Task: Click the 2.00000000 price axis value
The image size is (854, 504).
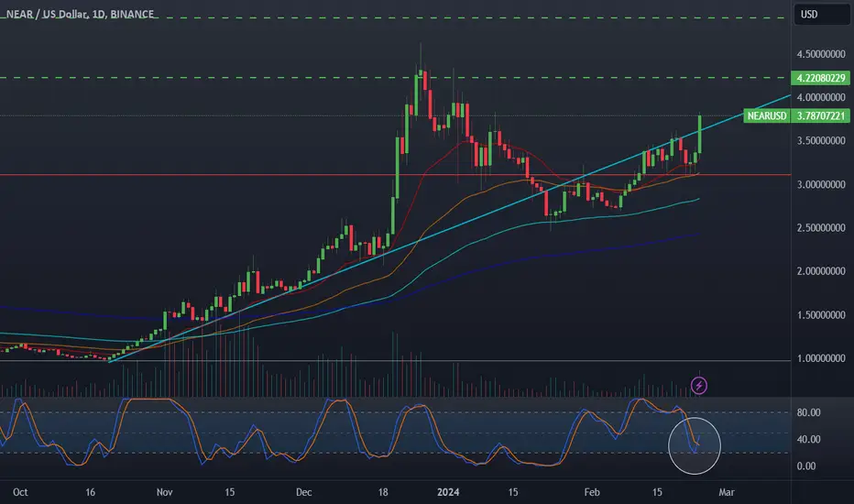Action: [821, 271]
